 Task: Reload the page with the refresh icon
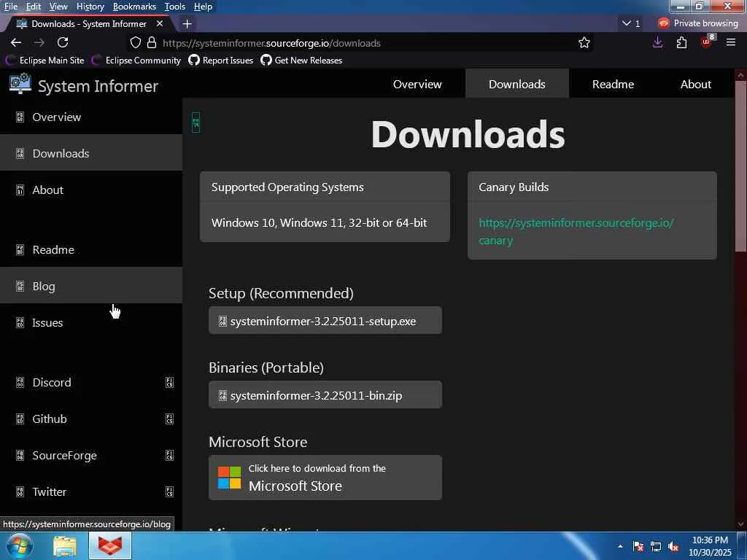tap(63, 42)
